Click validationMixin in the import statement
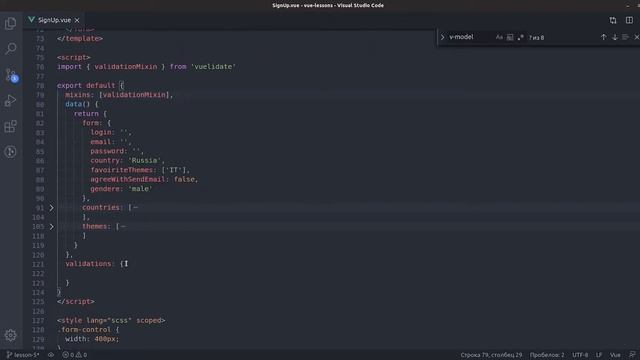640x360 pixels. tap(125, 67)
